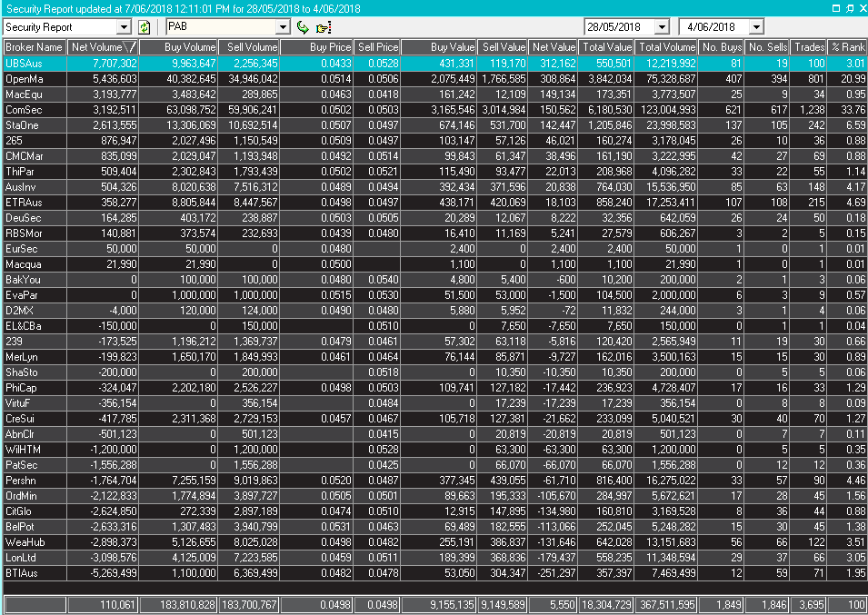
Task: Select the ShaSto broker name
Action: point(22,373)
